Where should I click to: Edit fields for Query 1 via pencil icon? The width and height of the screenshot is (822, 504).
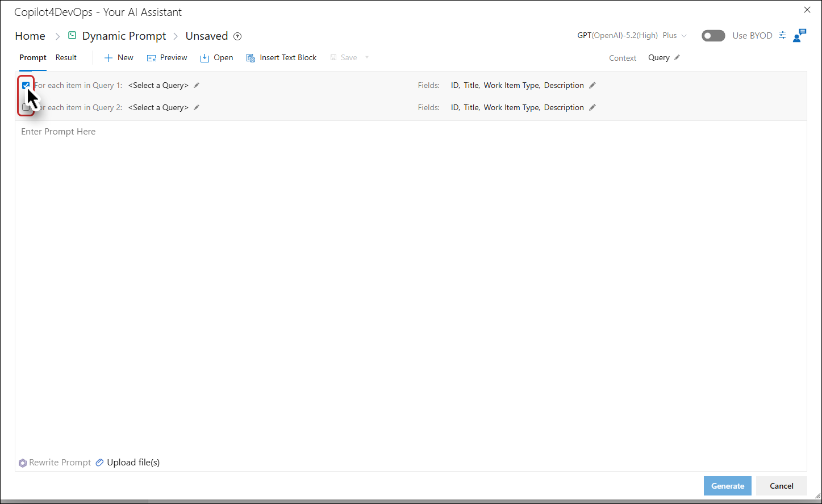pyautogui.click(x=592, y=85)
